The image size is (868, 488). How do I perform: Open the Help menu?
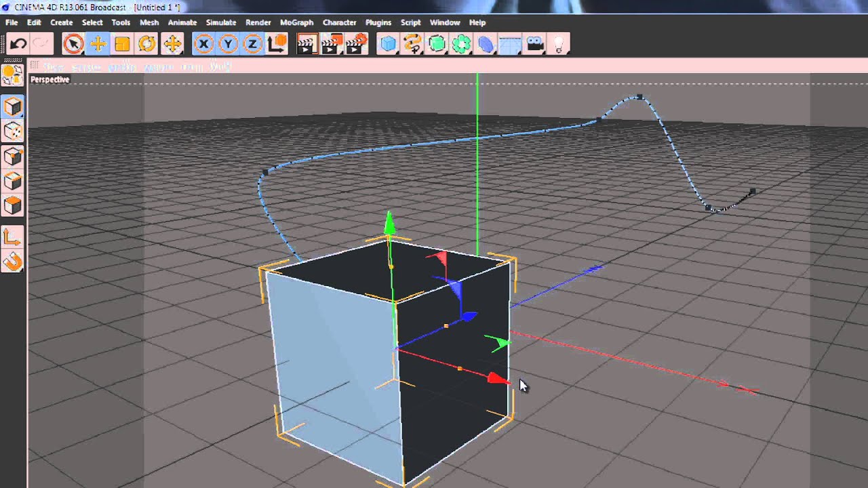477,22
